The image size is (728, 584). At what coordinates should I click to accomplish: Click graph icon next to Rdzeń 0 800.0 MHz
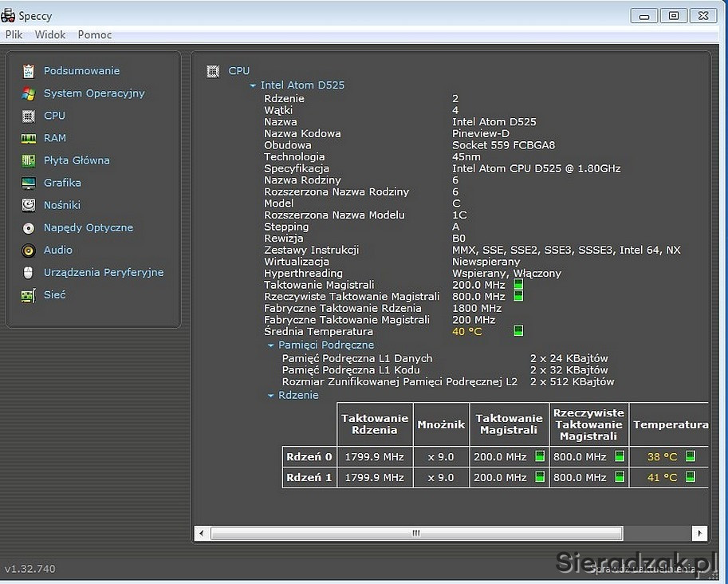(x=620, y=456)
